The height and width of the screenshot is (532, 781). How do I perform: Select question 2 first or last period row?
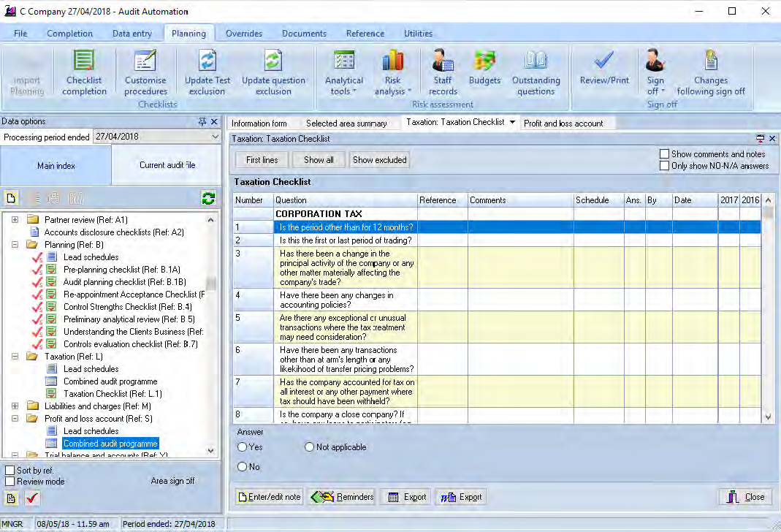pos(497,240)
